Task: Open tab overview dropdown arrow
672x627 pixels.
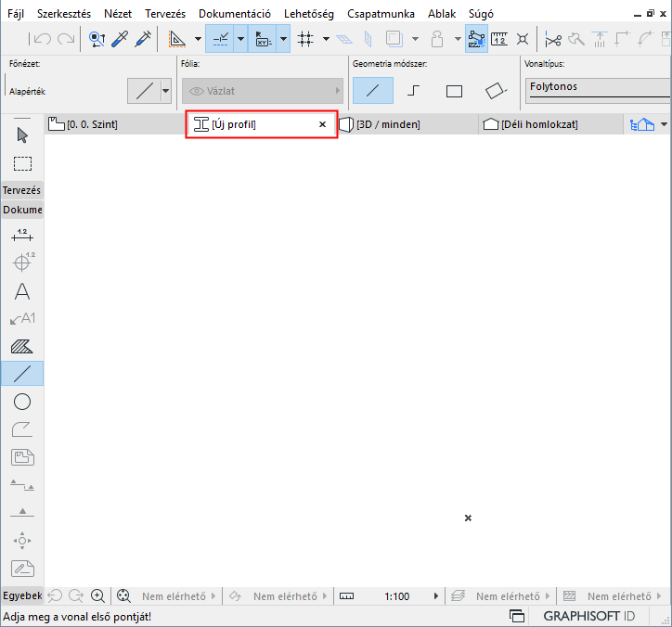Action: pos(664,124)
